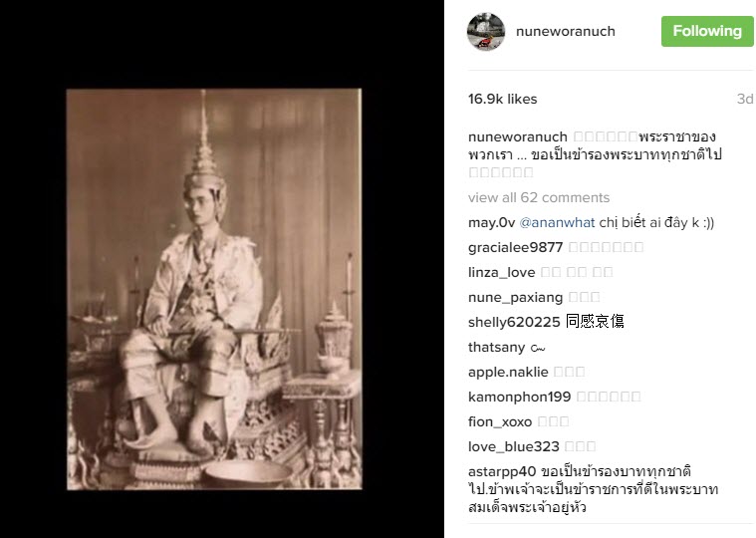Open the sepia photo in post
The width and height of the screenshot is (756, 538).
(214, 289)
